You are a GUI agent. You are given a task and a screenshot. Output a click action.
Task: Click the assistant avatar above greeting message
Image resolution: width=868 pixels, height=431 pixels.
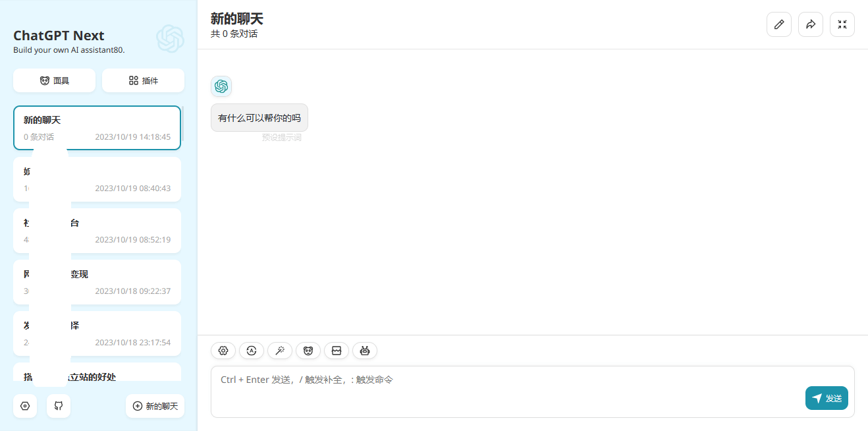coord(221,86)
